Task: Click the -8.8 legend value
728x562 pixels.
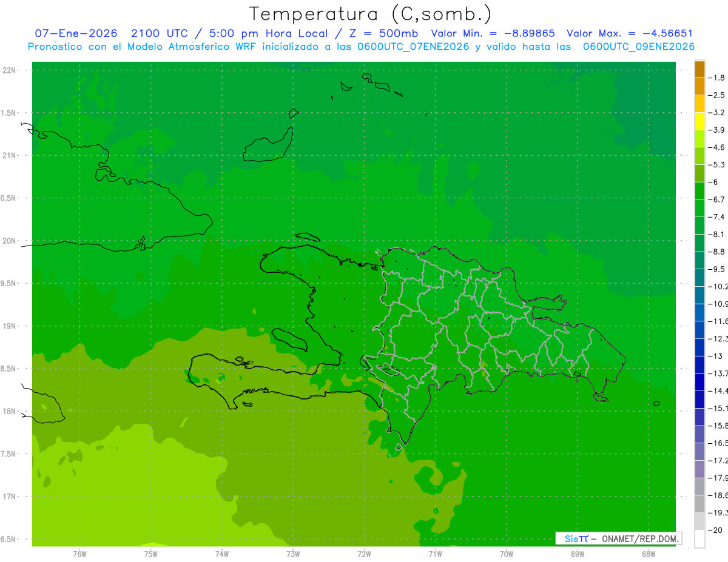Action: coord(717,252)
